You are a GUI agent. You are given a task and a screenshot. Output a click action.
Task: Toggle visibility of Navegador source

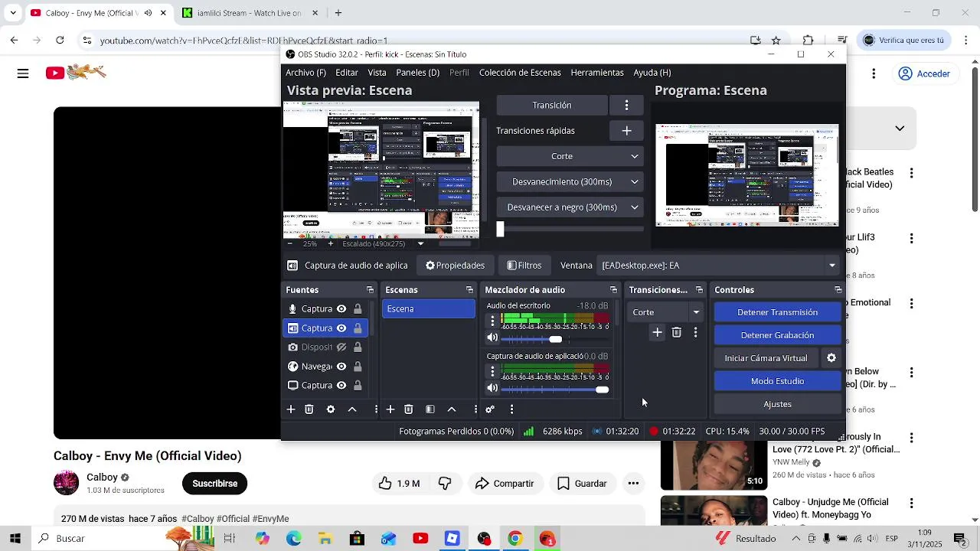click(341, 367)
